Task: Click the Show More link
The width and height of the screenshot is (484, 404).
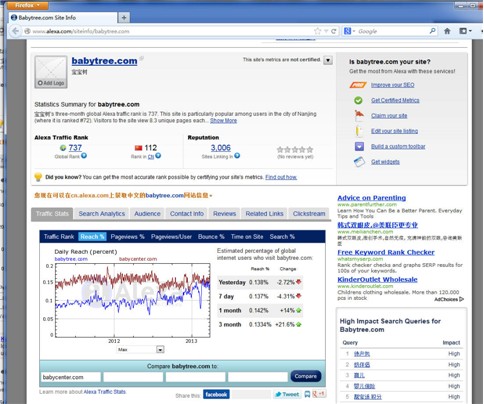Action: click(x=223, y=121)
